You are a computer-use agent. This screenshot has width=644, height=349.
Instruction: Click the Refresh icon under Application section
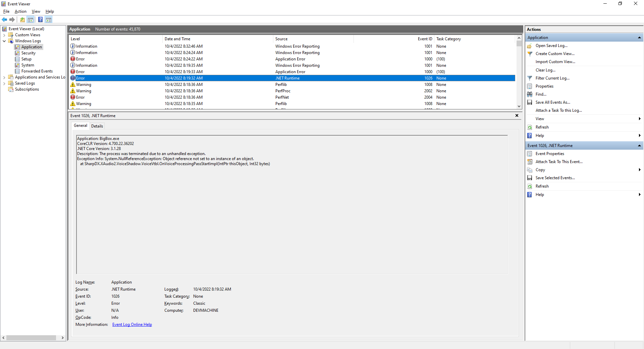[530, 127]
